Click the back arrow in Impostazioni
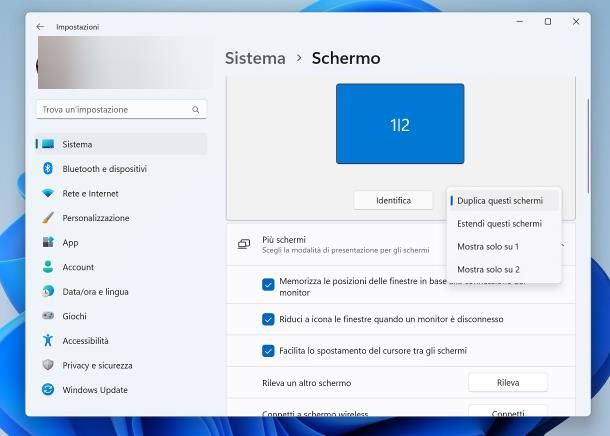610x436 pixels. [x=40, y=27]
